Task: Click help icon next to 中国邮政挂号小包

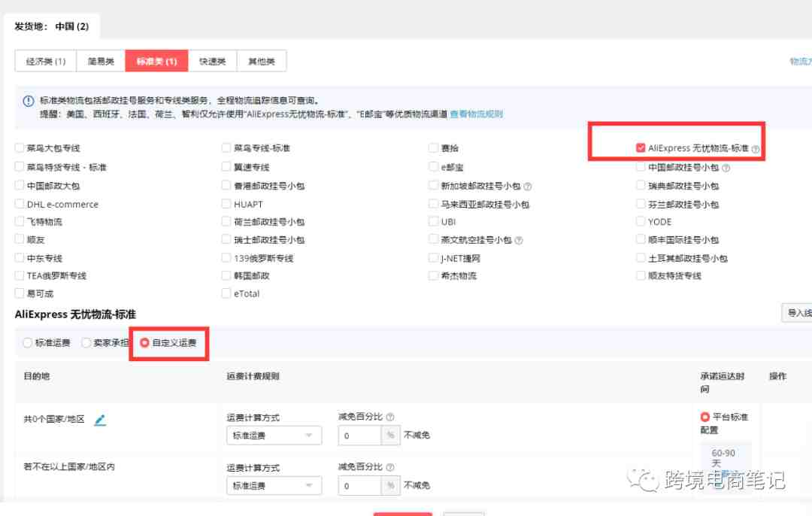Action: click(x=726, y=168)
